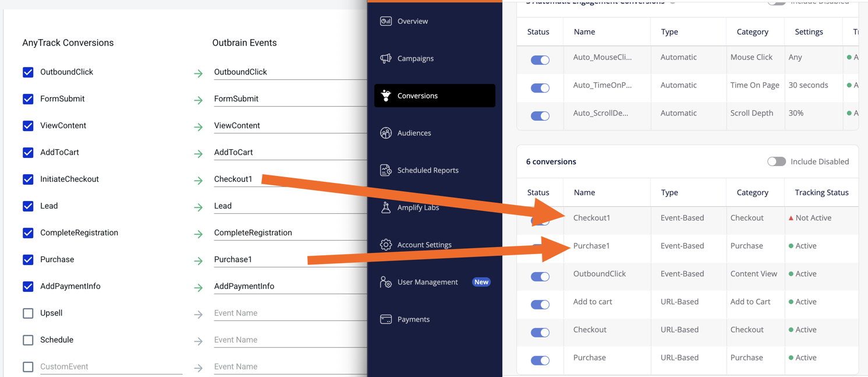This screenshot has height=377, width=868.
Task: Click the Upsell Event Name field
Action: point(290,313)
